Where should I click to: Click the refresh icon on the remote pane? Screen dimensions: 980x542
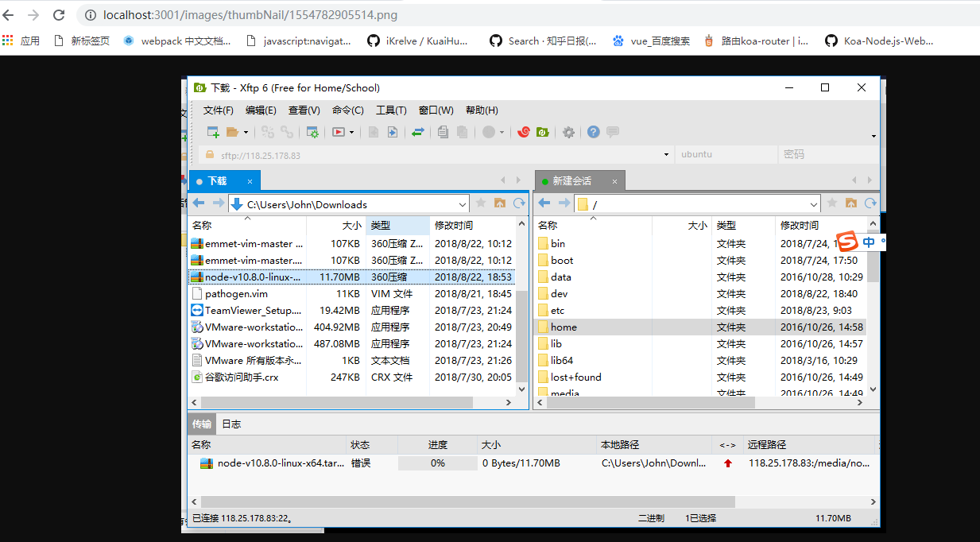[x=870, y=203]
